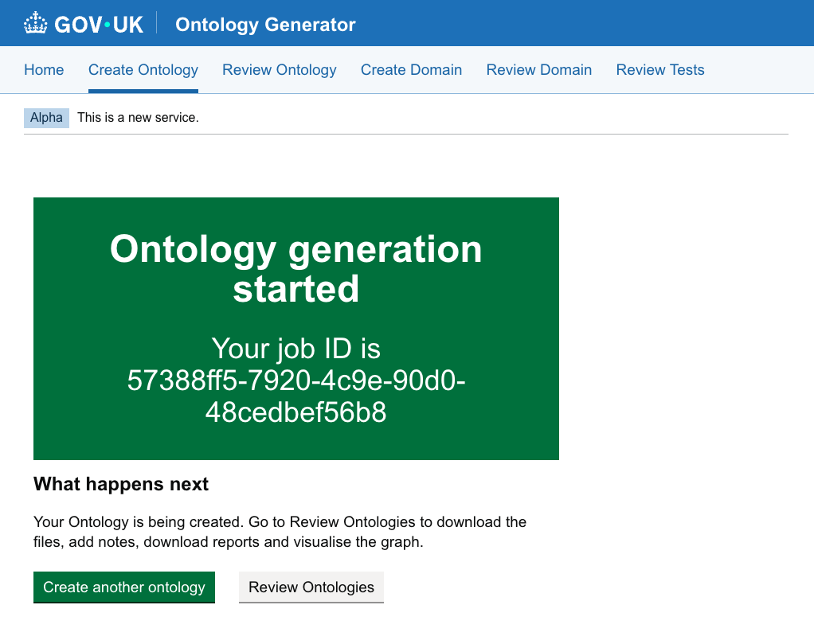The height and width of the screenshot is (644, 814).
Task: Go to the Home navigation tab
Action: 44,69
